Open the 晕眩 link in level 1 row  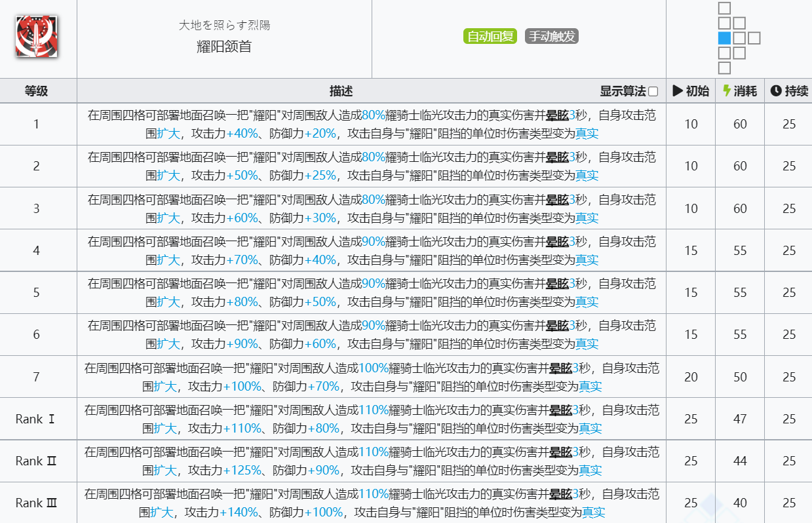coord(557,115)
